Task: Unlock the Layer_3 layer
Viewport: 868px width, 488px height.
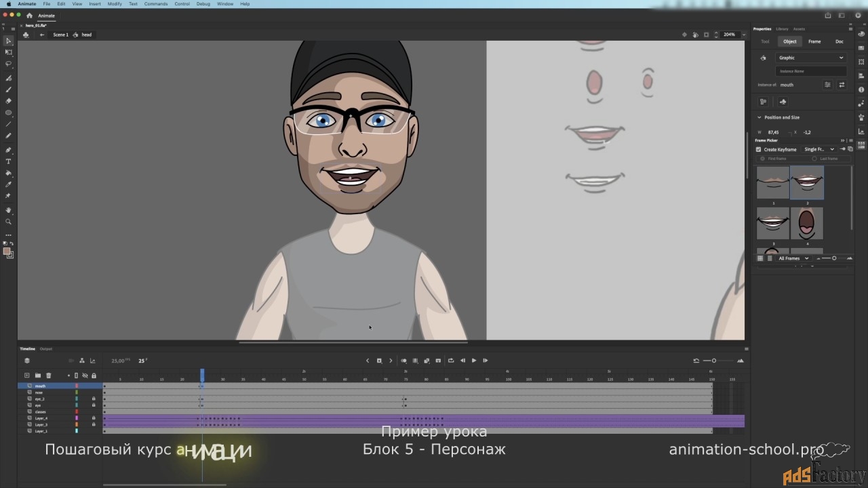Action: click(94, 424)
